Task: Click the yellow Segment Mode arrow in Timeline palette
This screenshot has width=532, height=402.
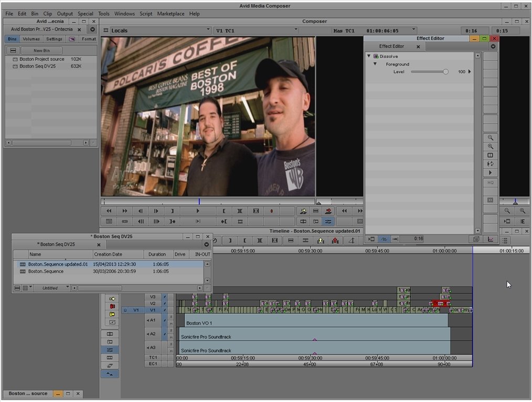Action: coord(112,299)
